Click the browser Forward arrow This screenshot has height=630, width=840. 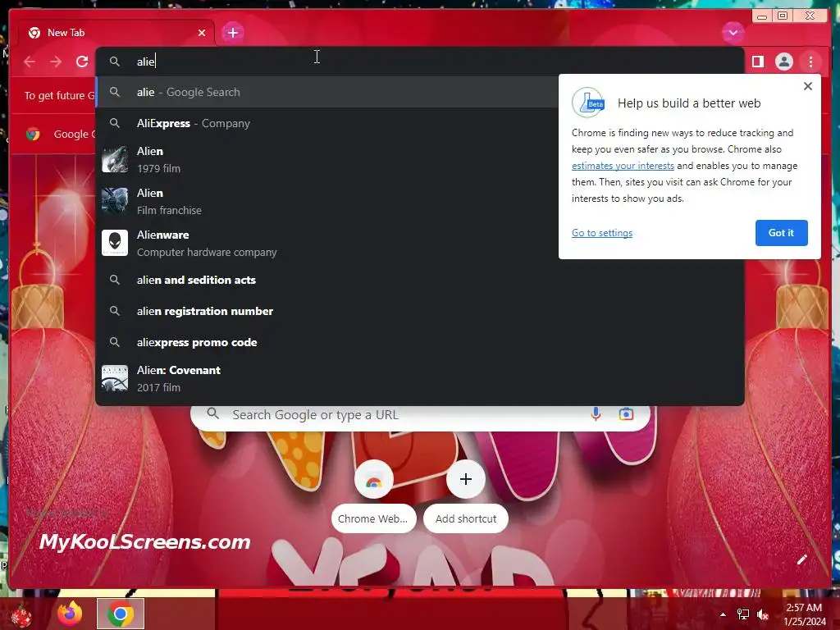56,62
